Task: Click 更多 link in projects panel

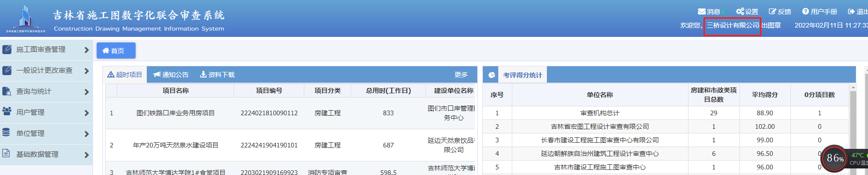Action: [x=461, y=75]
